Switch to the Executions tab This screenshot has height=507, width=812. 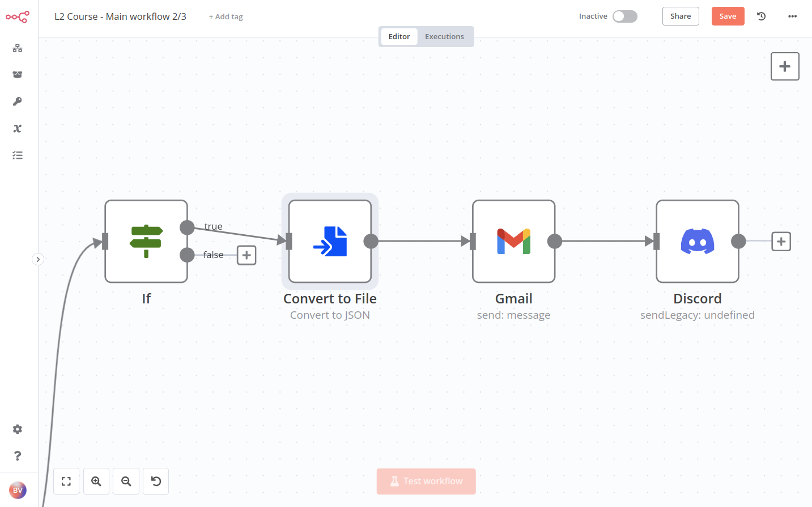click(444, 36)
